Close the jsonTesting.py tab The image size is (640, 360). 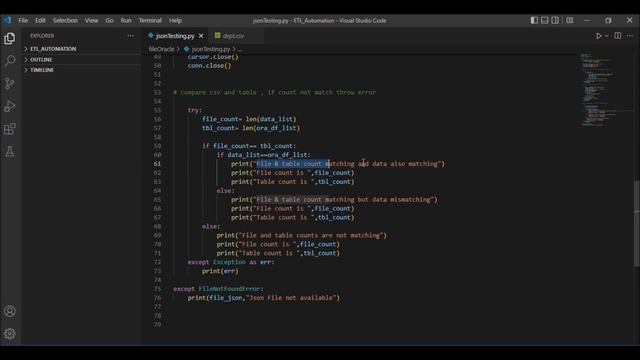pyautogui.click(x=201, y=36)
